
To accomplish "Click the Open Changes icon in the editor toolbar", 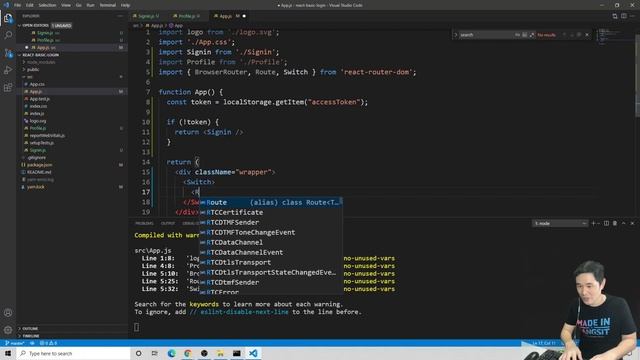I will pos(615,16).
